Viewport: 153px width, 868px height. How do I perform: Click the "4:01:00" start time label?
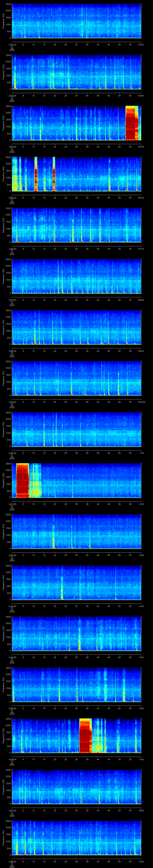[x=12, y=504]
